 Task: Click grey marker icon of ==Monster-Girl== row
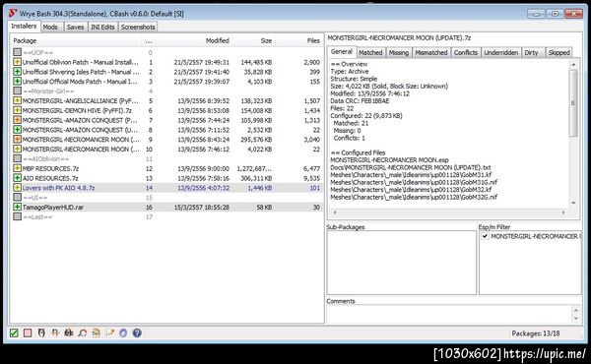pyautogui.click(x=17, y=91)
